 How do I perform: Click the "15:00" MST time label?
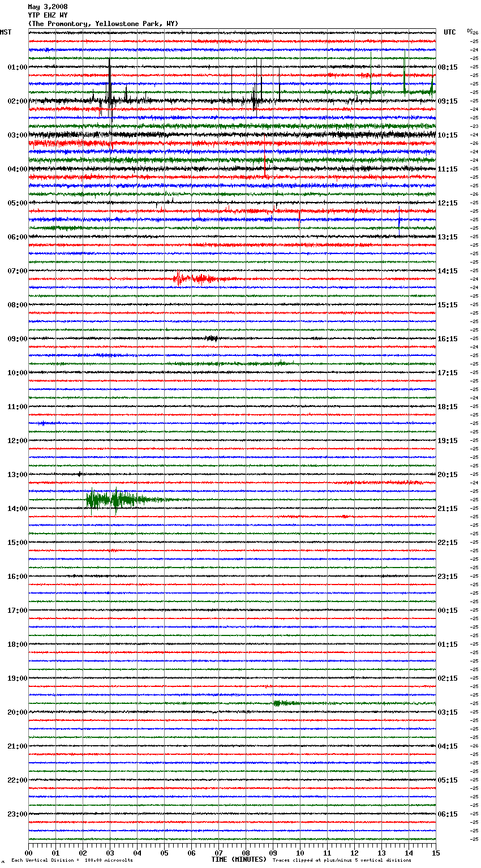18,543
